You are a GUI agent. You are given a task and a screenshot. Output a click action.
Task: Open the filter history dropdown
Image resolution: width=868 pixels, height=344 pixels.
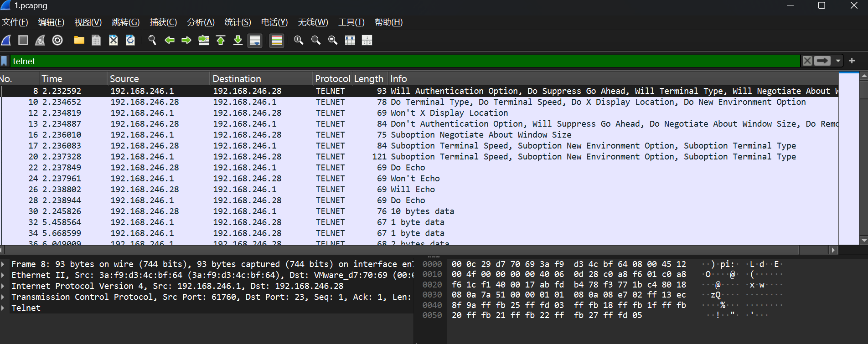click(838, 61)
